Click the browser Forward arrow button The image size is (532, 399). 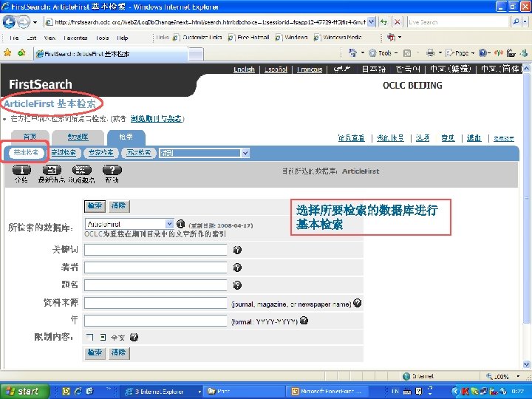[x=24, y=22]
